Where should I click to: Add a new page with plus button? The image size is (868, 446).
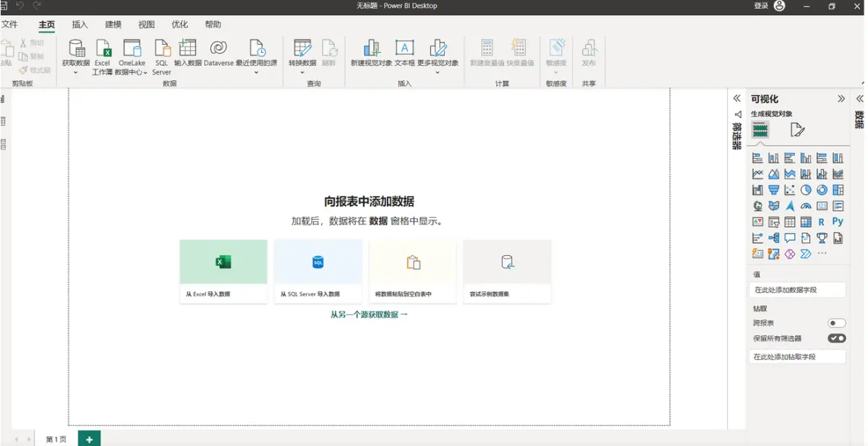(x=89, y=439)
